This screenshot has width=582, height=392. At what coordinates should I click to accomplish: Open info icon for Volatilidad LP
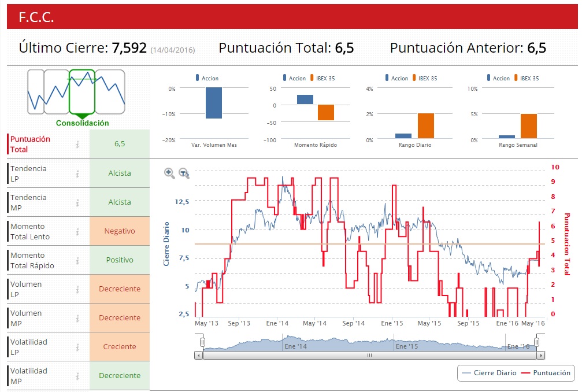click(77, 347)
